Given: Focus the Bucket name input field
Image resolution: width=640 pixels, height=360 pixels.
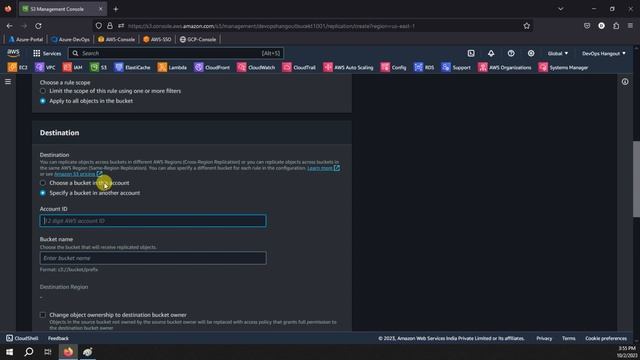Looking at the screenshot, I should (x=153, y=258).
